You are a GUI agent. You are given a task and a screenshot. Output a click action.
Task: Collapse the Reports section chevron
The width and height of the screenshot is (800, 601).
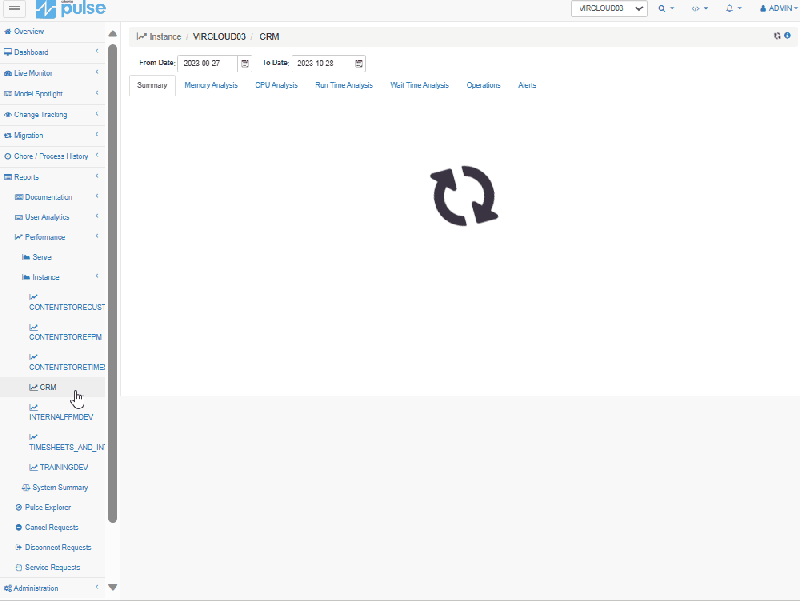click(x=97, y=176)
